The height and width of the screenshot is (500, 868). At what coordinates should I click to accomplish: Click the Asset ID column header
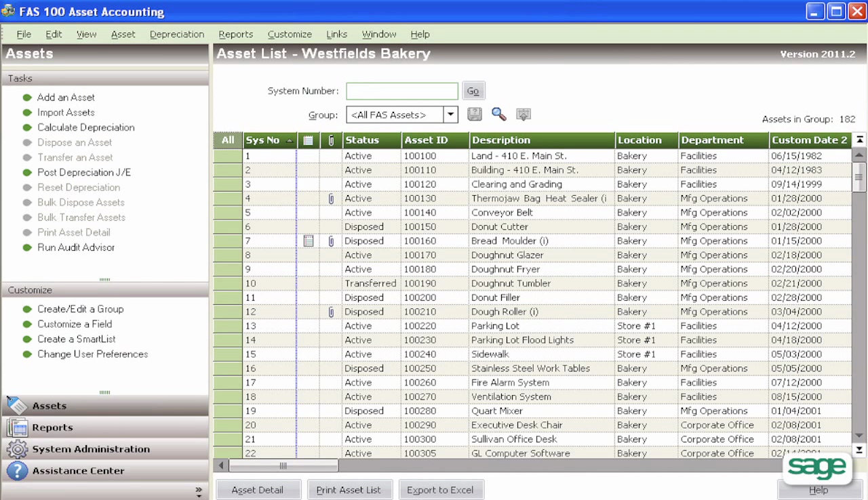coord(435,140)
